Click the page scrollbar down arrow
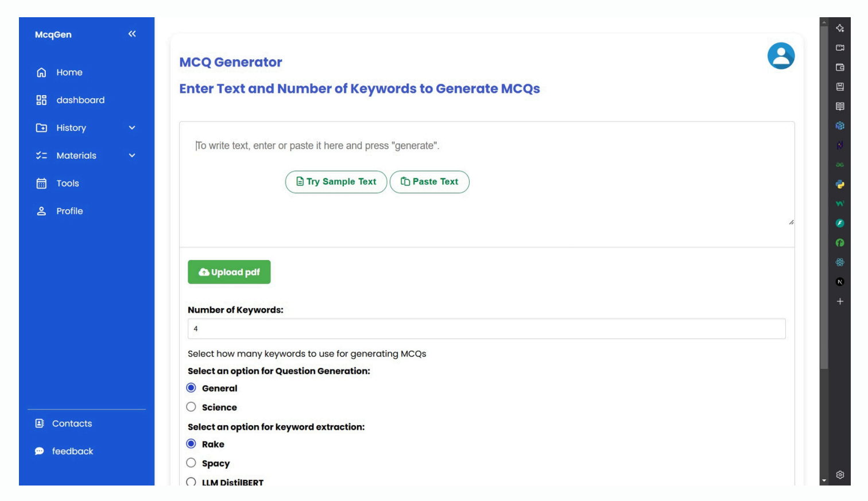 tap(824, 481)
